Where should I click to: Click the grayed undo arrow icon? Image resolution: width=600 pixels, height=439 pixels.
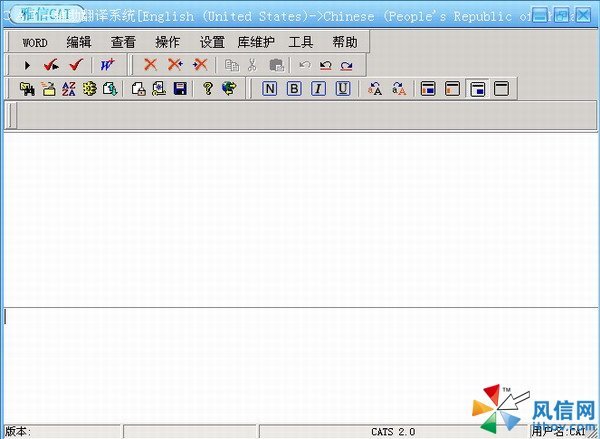305,65
